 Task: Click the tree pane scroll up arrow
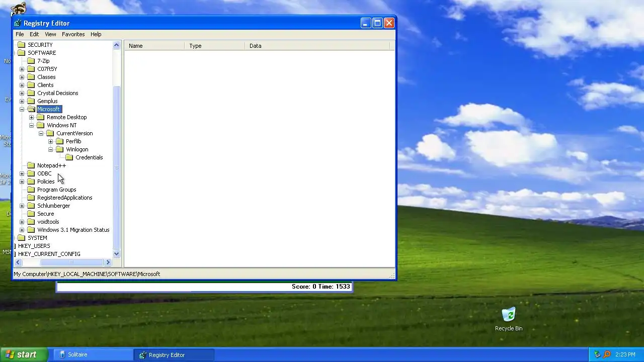(x=117, y=45)
